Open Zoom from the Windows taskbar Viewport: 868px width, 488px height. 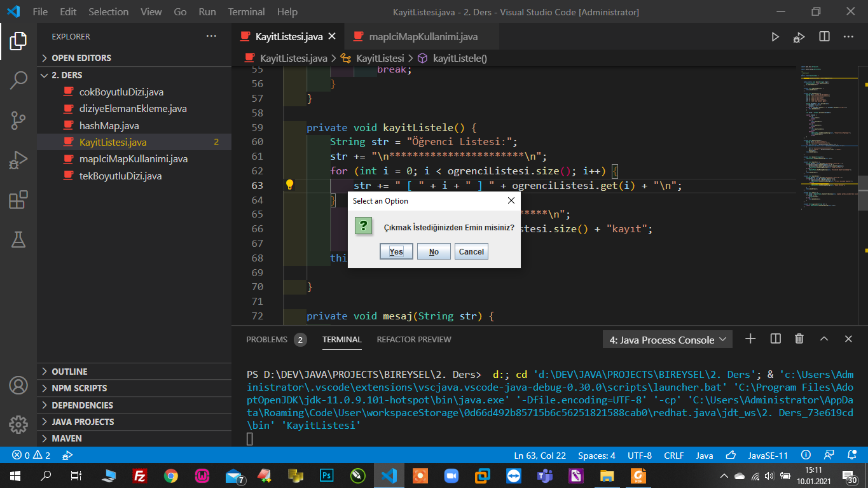click(451, 476)
